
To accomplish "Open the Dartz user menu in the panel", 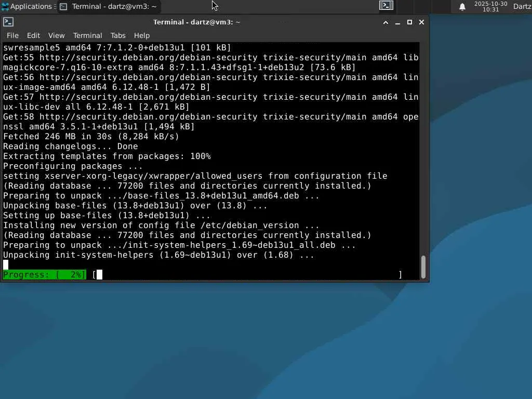I will (522, 6).
